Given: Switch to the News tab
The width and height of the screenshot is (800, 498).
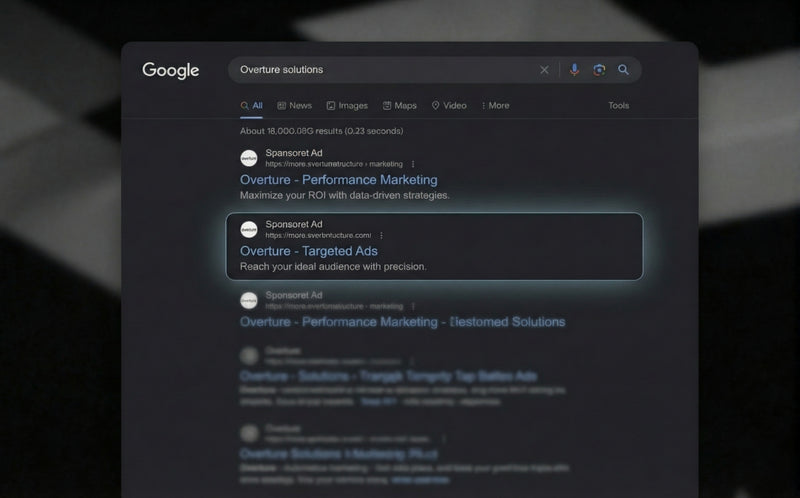Looking at the screenshot, I should [x=294, y=106].
